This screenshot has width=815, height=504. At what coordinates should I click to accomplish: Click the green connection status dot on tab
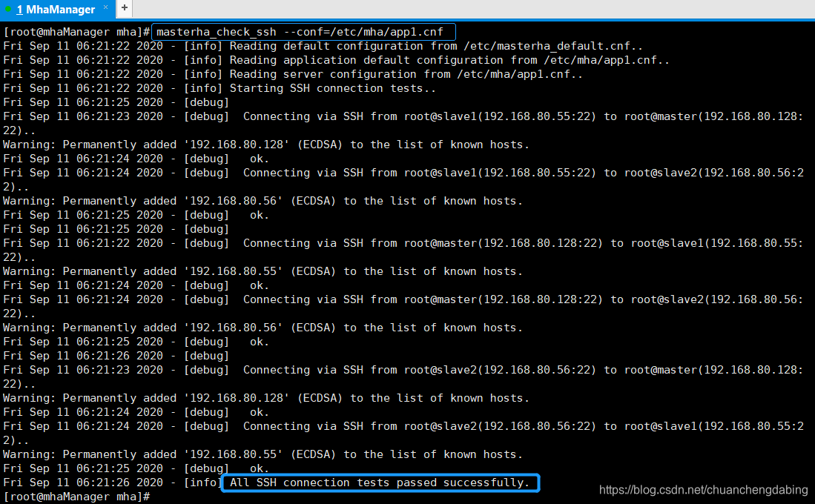coord(8,9)
